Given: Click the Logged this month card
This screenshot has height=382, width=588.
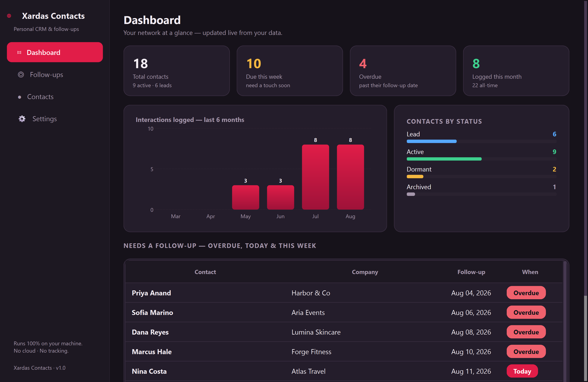Looking at the screenshot, I should [x=516, y=71].
